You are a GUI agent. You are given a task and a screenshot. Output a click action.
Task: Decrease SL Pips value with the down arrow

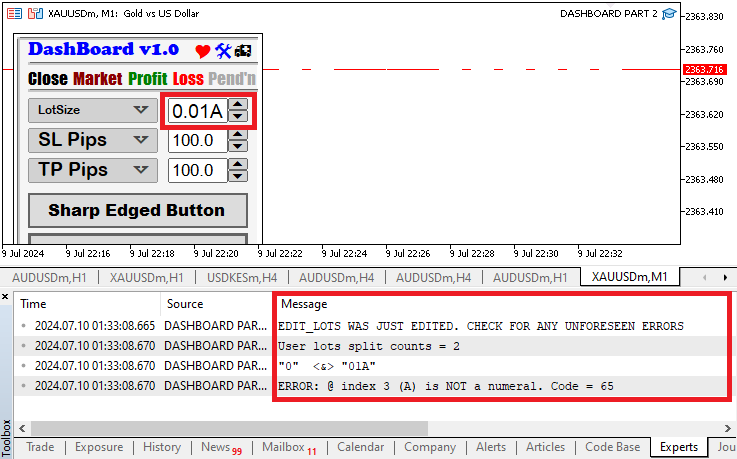point(238,146)
